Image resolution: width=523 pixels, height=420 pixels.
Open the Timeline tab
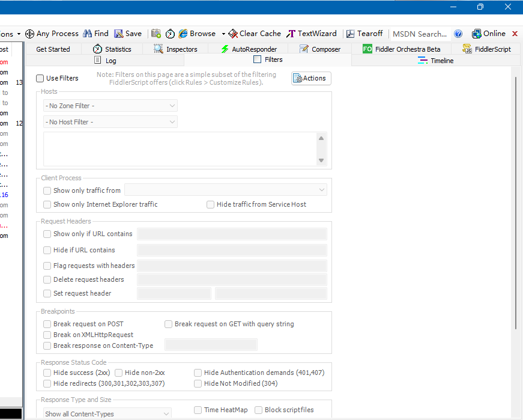pos(435,61)
